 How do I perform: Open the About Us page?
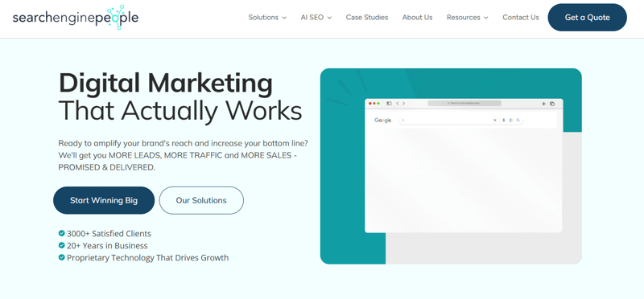417,18
